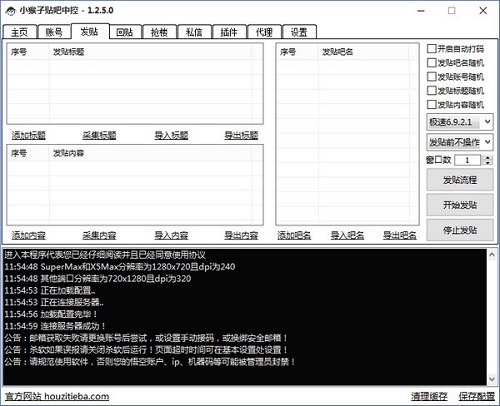500x406 pixels.
Task: Minimize the 小猴子贴吧中控 window
Action: tap(421, 11)
